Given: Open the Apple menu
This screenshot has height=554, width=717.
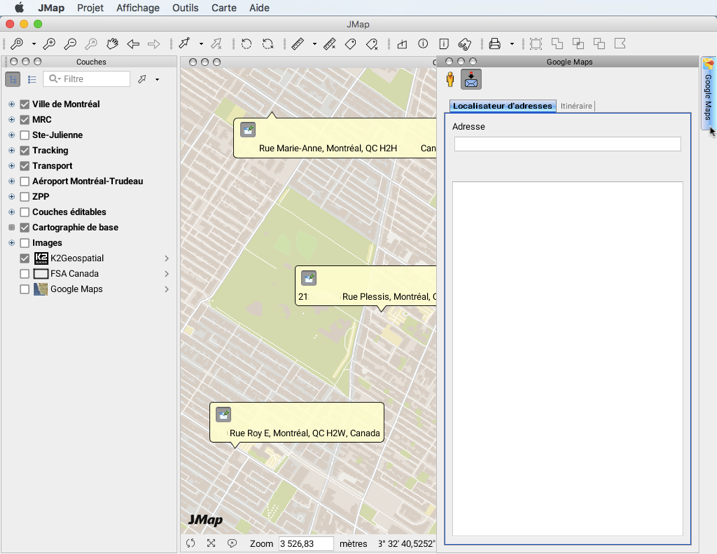Looking at the screenshot, I should pyautogui.click(x=19, y=8).
